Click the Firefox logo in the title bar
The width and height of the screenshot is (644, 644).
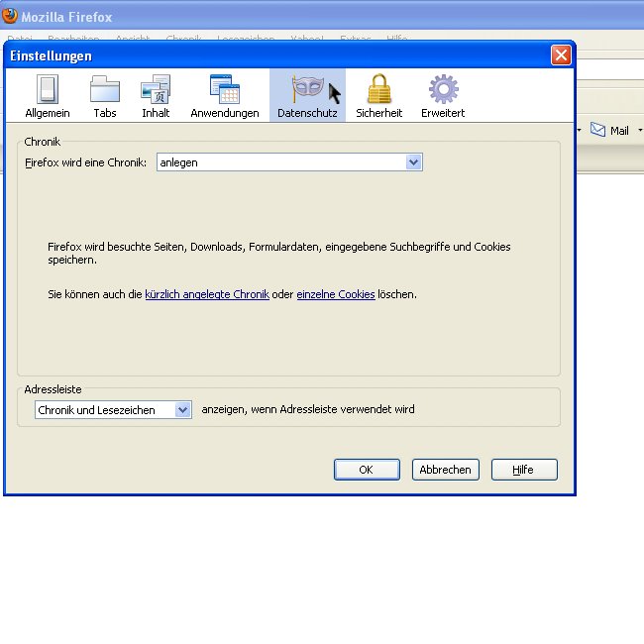(x=10, y=16)
